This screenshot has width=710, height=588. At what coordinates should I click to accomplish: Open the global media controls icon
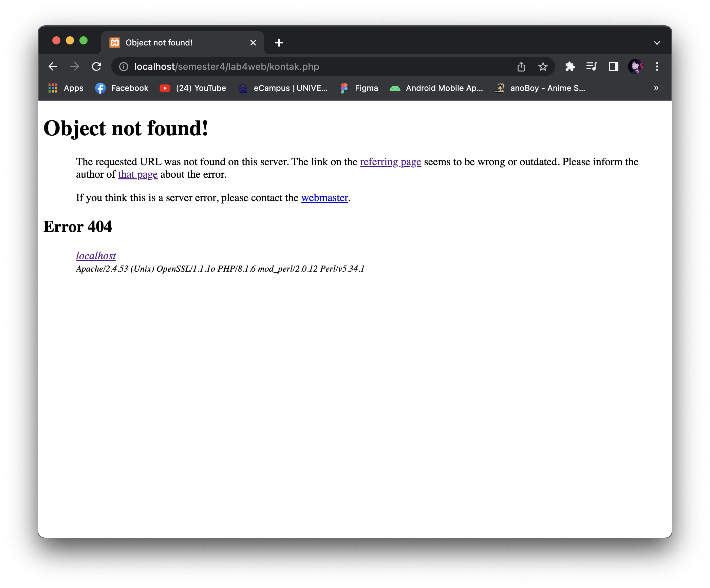(592, 66)
